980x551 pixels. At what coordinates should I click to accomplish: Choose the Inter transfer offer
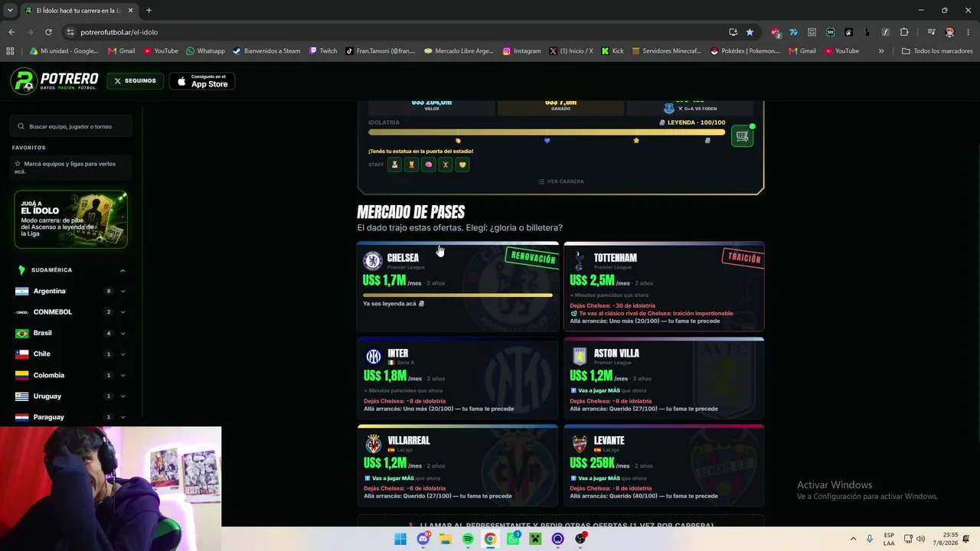coord(458,378)
